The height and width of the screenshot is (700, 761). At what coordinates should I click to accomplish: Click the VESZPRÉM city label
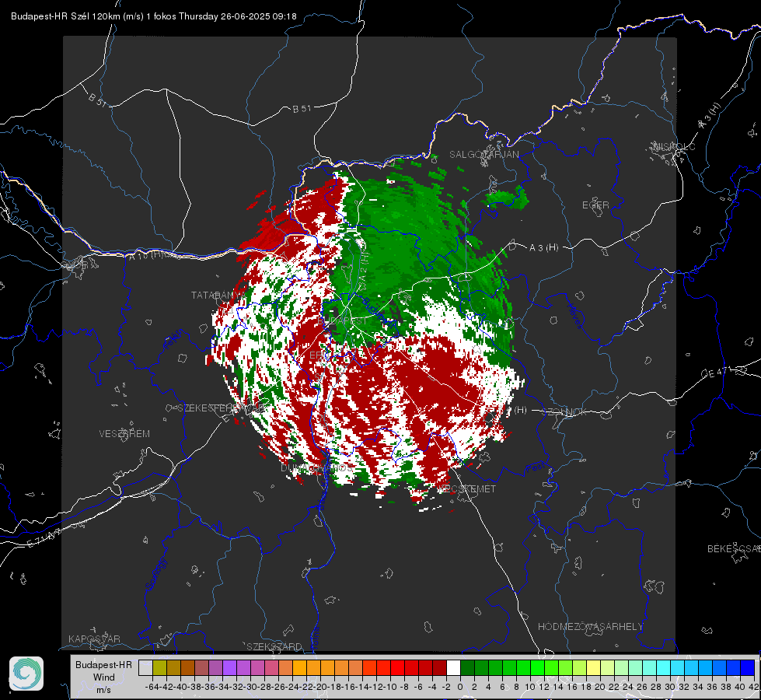tap(124, 433)
